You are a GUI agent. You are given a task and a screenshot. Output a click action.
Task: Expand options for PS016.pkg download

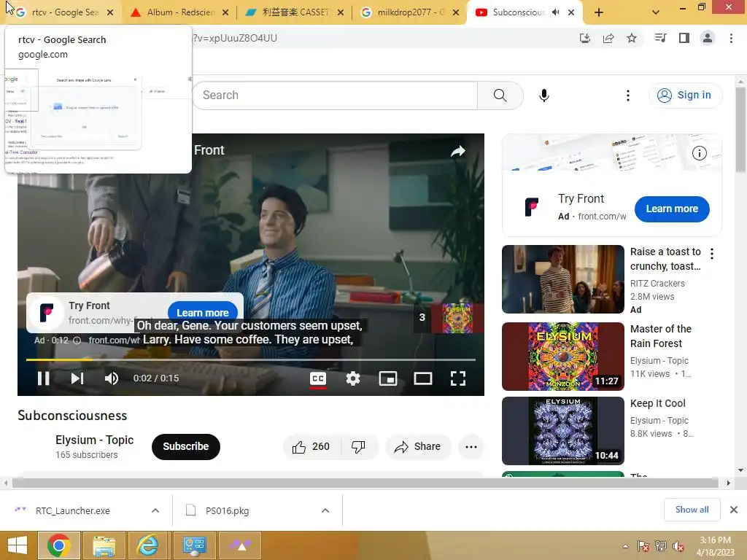pyautogui.click(x=325, y=510)
